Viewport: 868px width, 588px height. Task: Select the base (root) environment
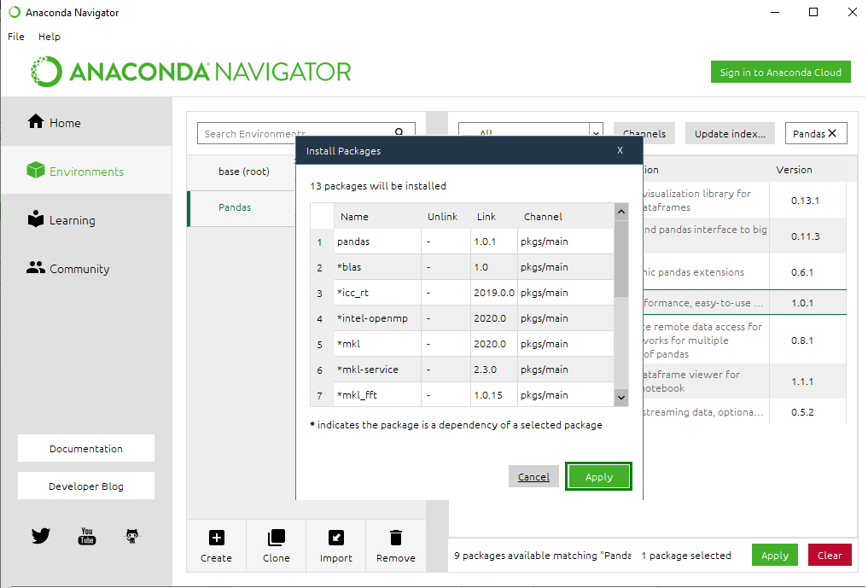(243, 172)
